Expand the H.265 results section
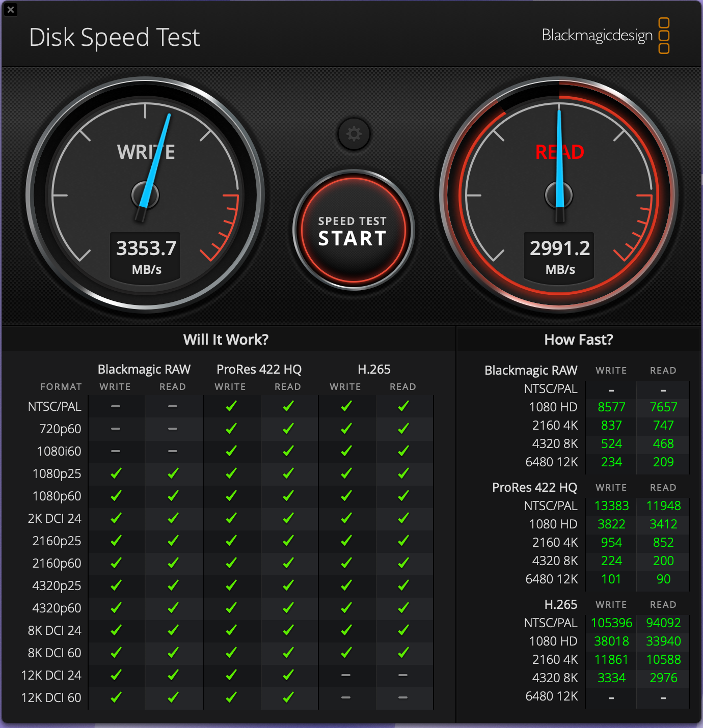703x728 pixels. click(x=561, y=604)
